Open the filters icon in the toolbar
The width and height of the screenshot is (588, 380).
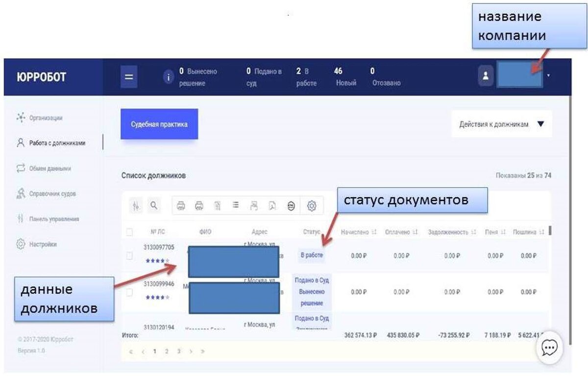[136, 206]
